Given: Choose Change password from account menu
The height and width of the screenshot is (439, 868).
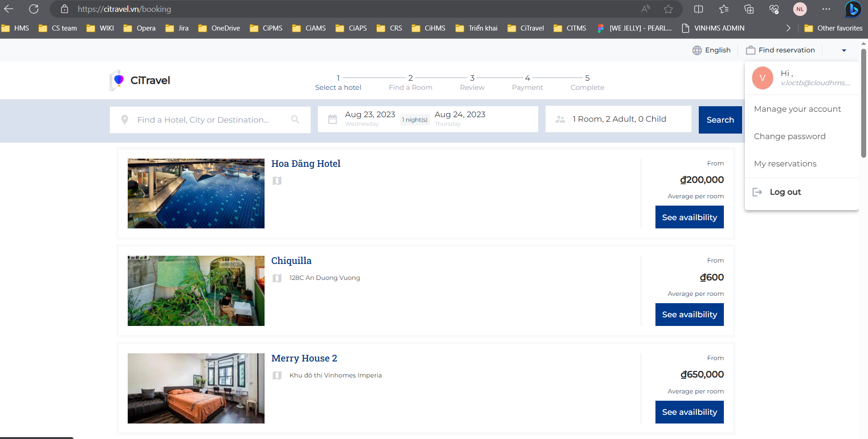Looking at the screenshot, I should (789, 136).
